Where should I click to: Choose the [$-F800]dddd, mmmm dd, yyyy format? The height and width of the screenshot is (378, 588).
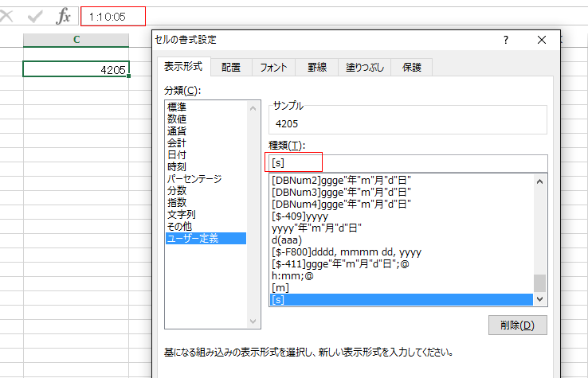click(402, 252)
